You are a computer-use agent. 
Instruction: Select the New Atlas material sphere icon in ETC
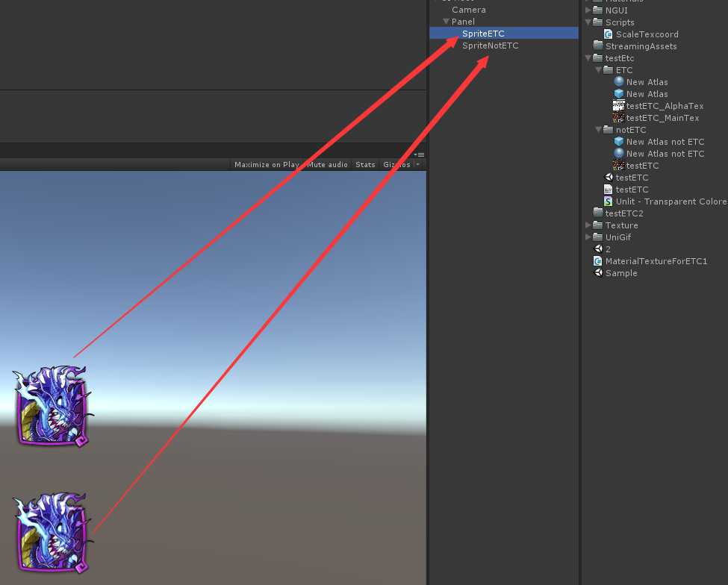(x=619, y=81)
